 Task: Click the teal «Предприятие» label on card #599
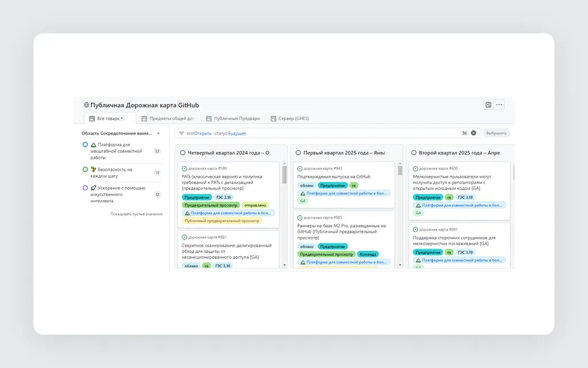pyautogui.click(x=197, y=197)
